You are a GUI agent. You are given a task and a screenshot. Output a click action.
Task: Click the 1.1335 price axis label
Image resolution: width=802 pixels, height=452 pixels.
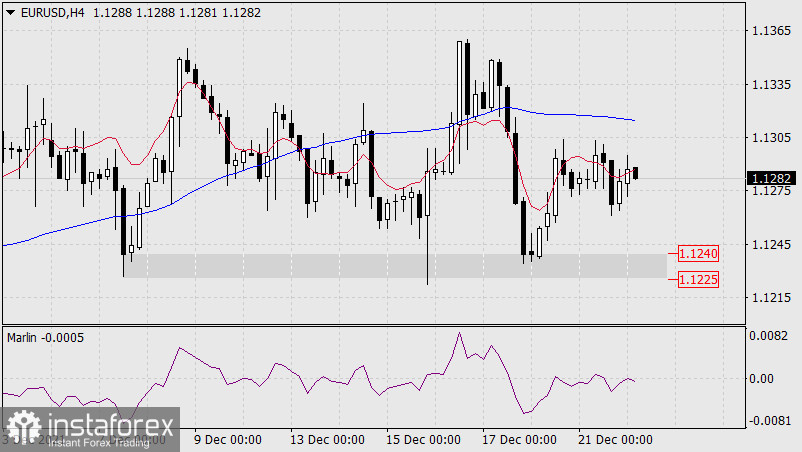coord(770,85)
